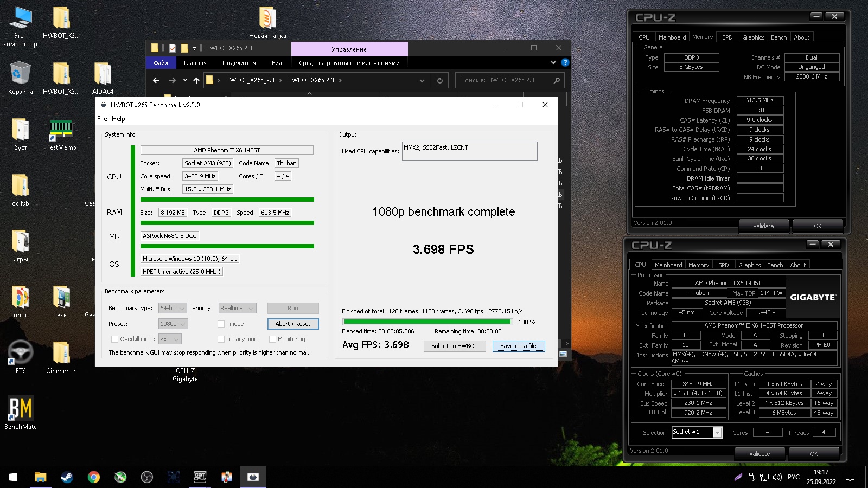
Task: Open the 'прог' desktop folder
Action: [21, 302]
